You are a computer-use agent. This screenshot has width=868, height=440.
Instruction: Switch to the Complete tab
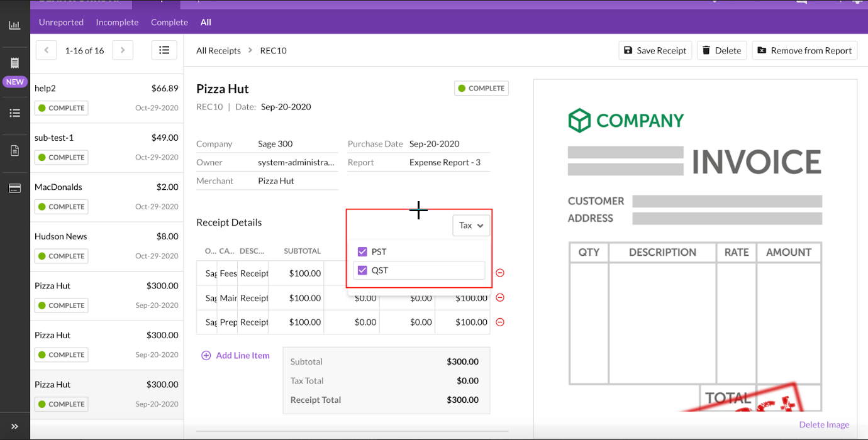(169, 22)
